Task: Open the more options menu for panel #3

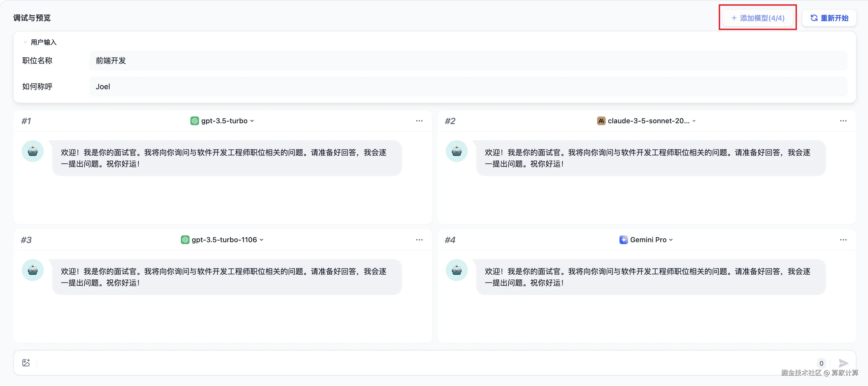Action: coord(419,240)
